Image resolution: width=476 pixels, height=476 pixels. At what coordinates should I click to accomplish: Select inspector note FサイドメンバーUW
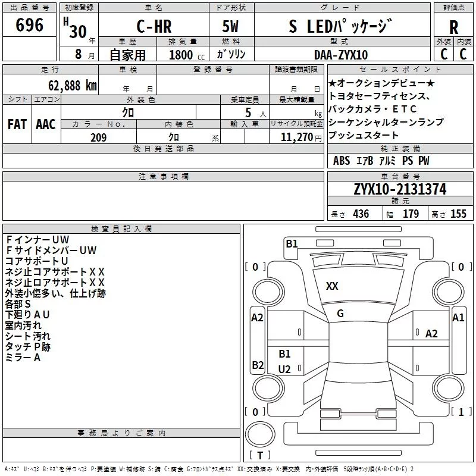point(51,250)
